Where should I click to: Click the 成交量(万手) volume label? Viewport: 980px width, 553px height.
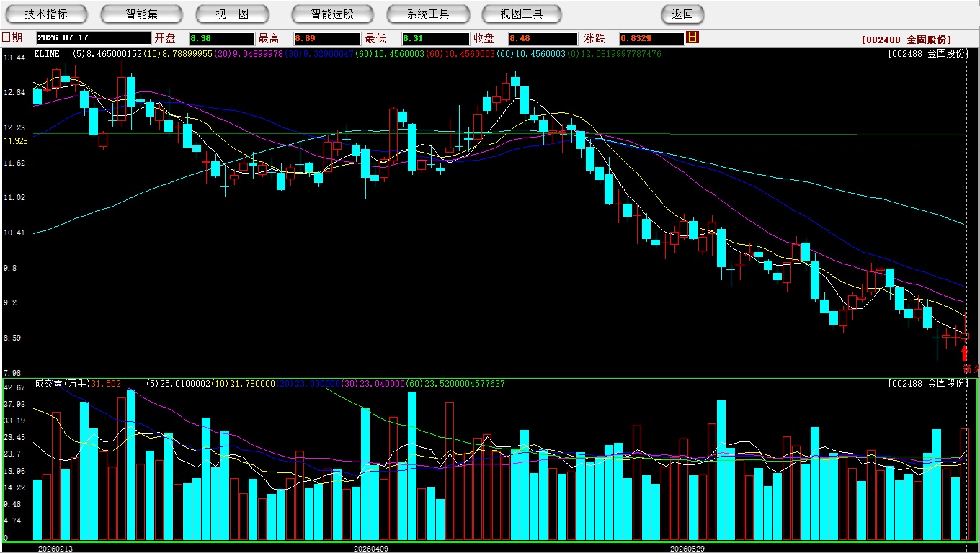63,384
